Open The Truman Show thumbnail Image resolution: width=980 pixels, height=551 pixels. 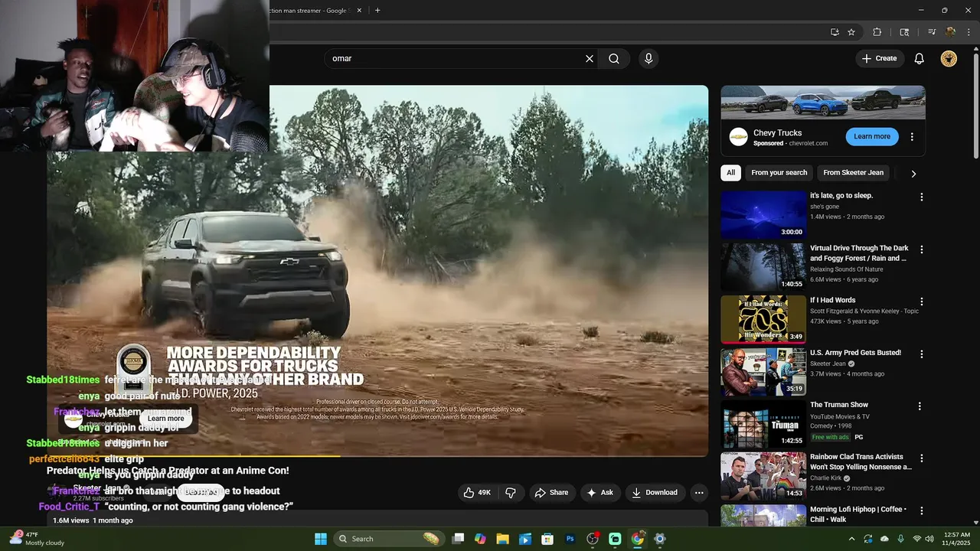[x=763, y=424]
